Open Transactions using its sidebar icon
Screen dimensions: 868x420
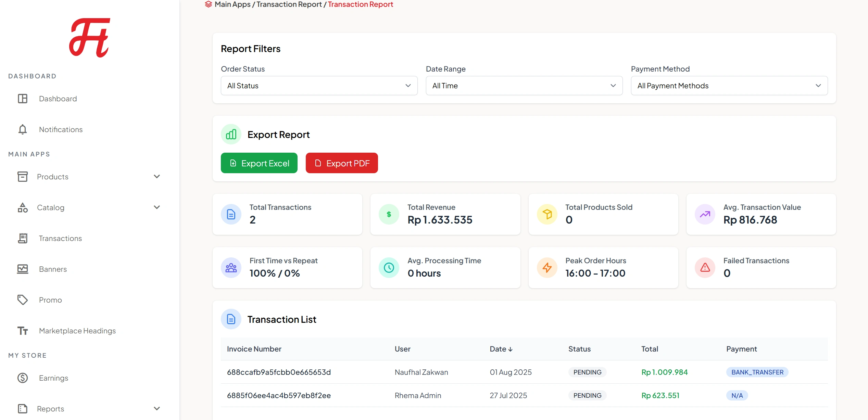22,238
